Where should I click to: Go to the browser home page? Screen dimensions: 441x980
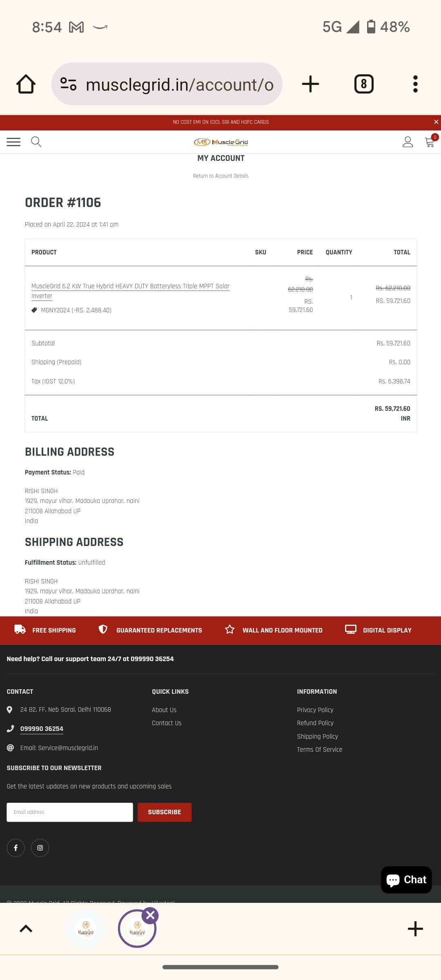click(26, 84)
